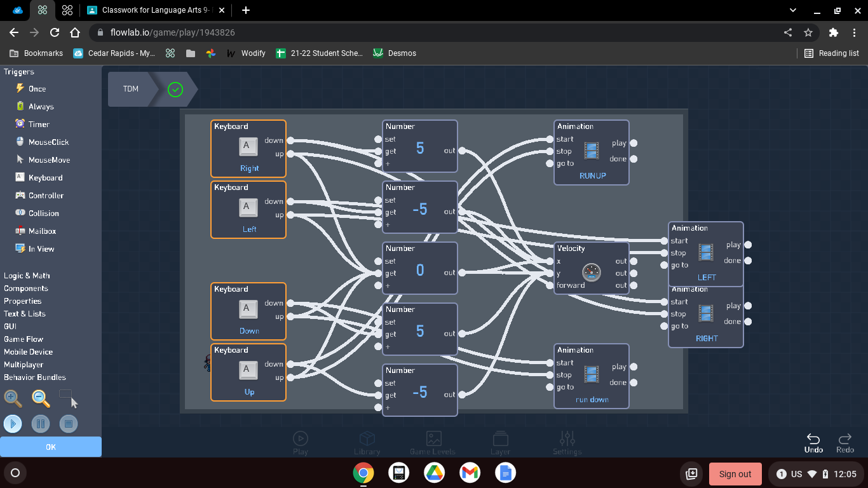Click the OK button

click(x=51, y=447)
